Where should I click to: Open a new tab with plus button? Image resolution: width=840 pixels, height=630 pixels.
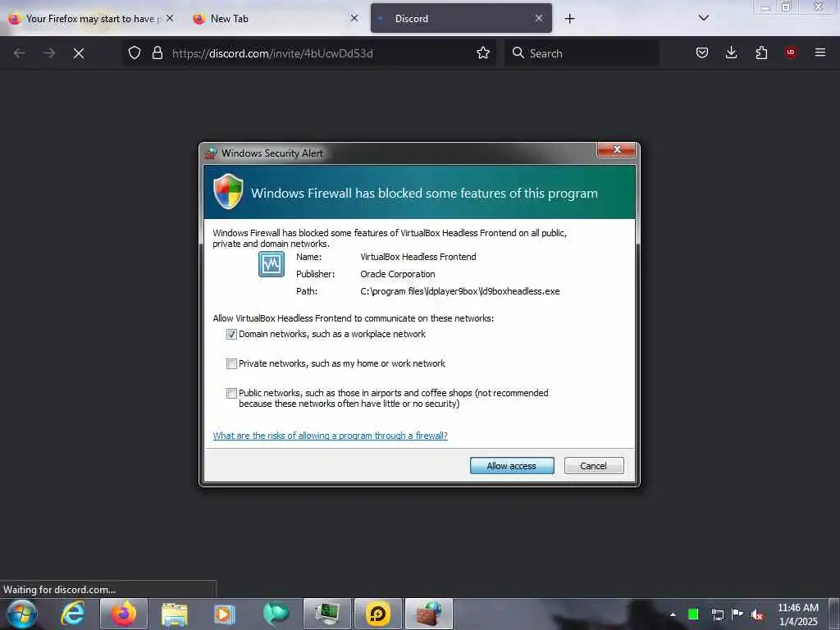pyautogui.click(x=569, y=19)
